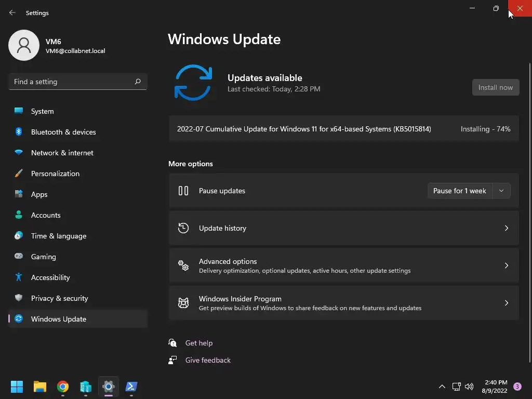Open Google Chrome from taskbar

(63, 387)
